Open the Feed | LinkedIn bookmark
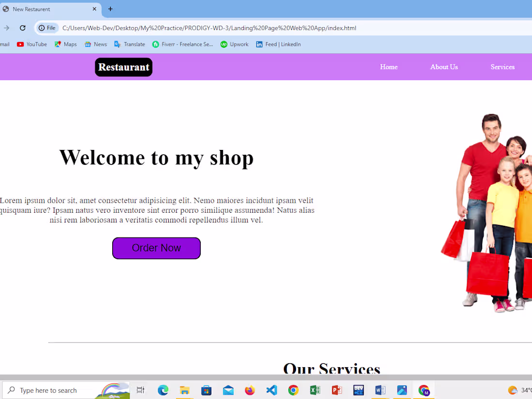The height and width of the screenshot is (399, 532). point(278,44)
